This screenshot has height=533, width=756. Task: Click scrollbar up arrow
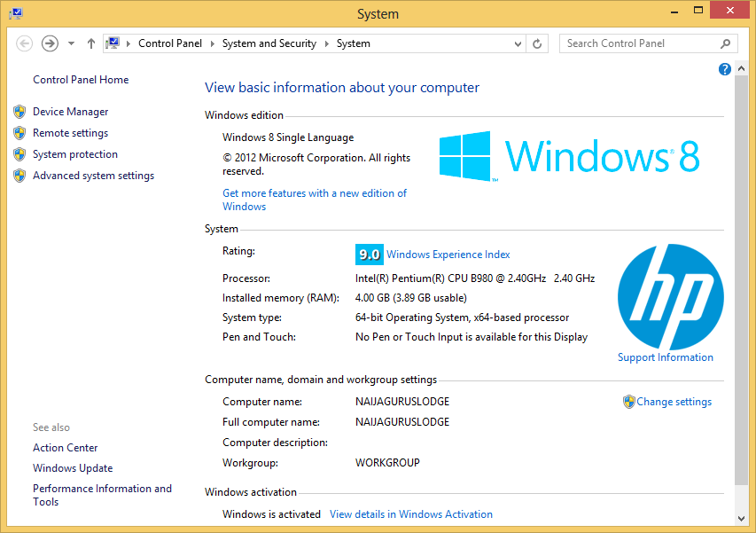pos(742,69)
